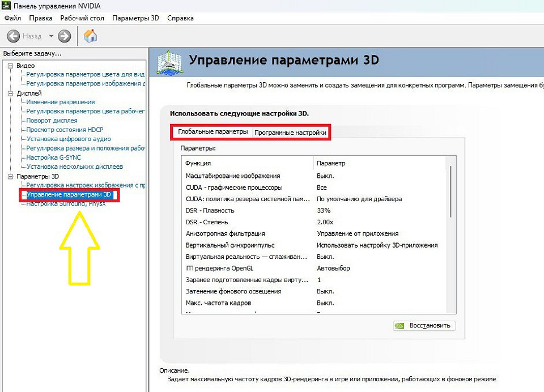Image resolution: width=544 pixels, height=392 pixels.
Task: Click the settings list vertical scrollbar
Action: [451, 191]
